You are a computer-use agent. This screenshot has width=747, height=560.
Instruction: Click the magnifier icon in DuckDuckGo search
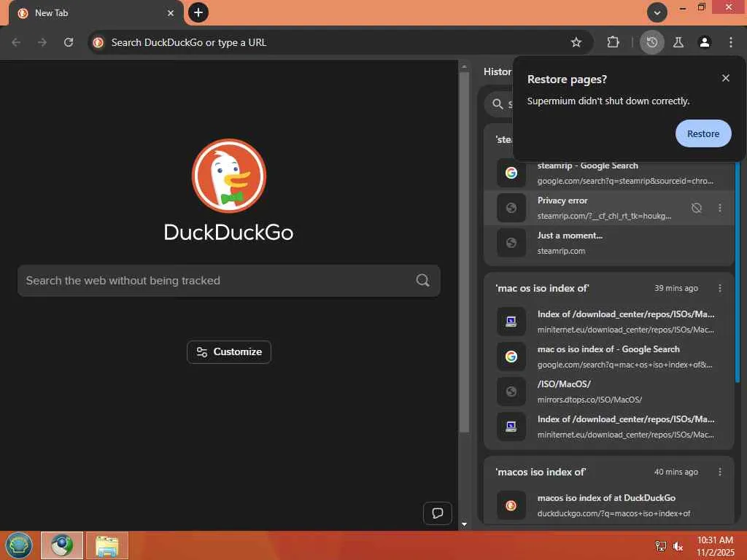click(422, 281)
